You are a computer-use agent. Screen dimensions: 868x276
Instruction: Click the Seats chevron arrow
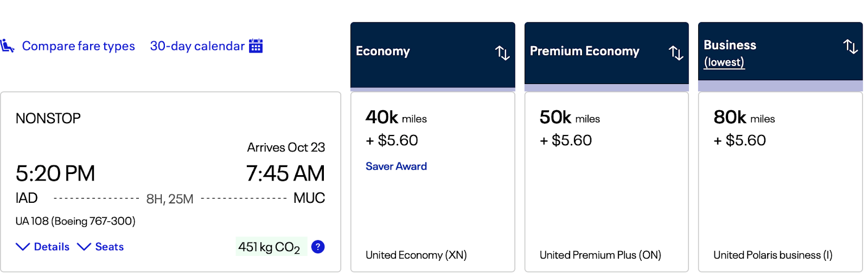pyautogui.click(x=84, y=247)
